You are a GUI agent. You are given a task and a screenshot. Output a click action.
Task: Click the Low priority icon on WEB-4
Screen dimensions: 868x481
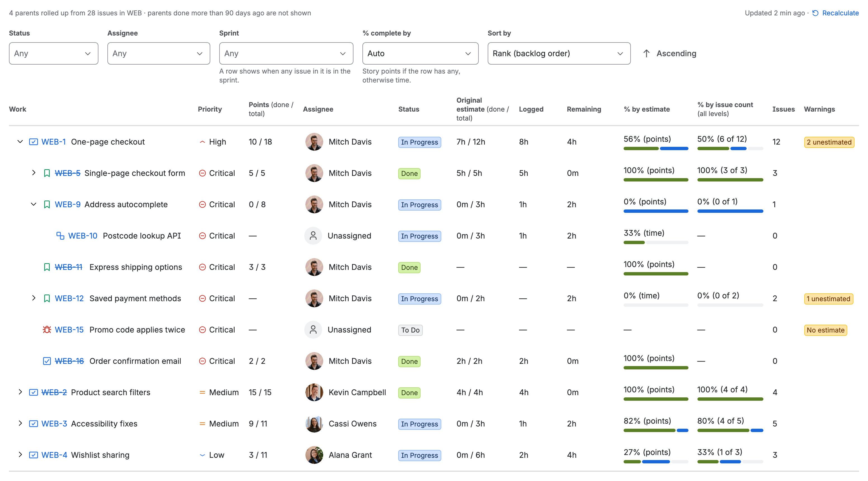coord(202,455)
